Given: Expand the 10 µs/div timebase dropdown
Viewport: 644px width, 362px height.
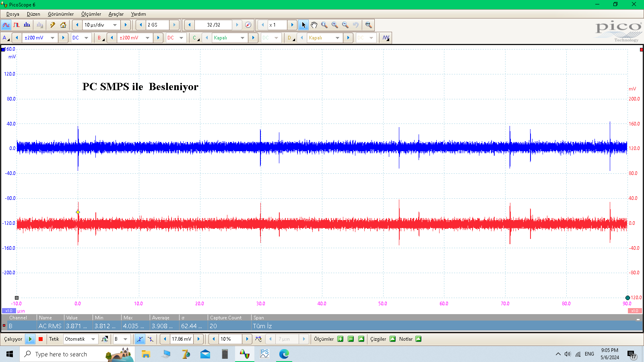Looking at the screenshot, I should [x=115, y=25].
